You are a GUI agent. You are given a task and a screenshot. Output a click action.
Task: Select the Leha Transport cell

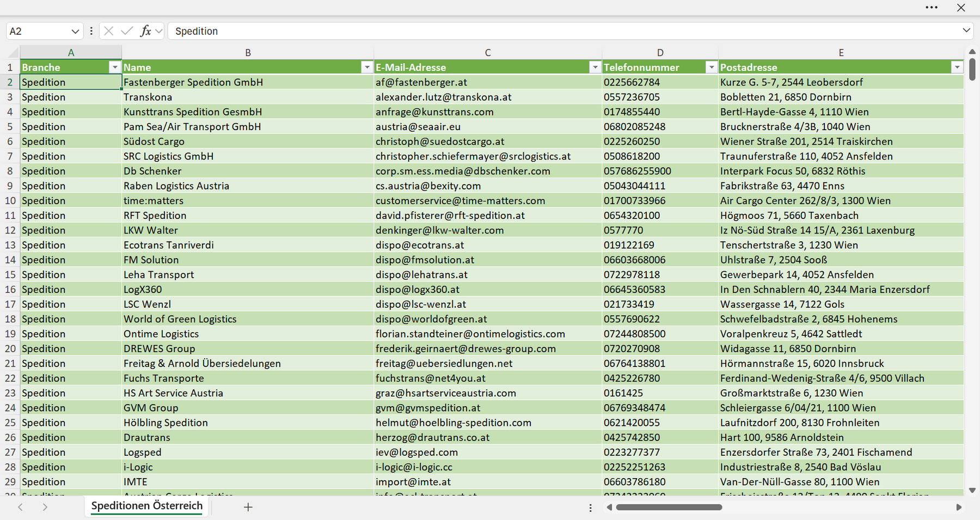tap(248, 274)
